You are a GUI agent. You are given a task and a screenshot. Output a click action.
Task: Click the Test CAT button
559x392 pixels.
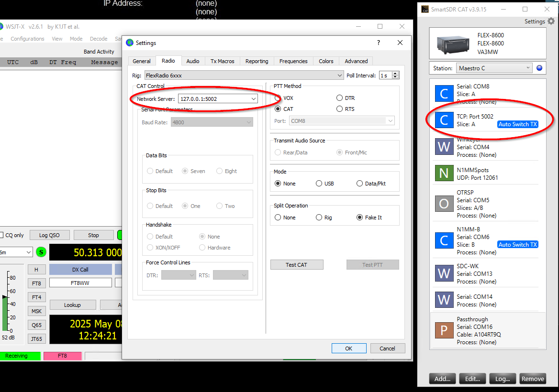(297, 264)
